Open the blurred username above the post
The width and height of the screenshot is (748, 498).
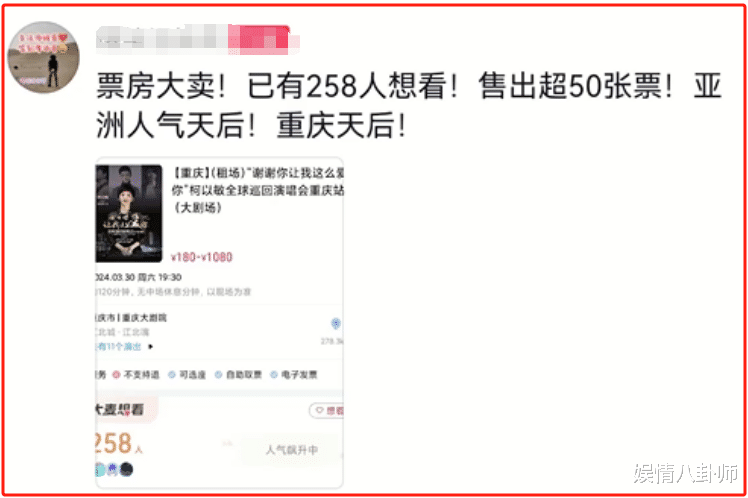[197, 39]
